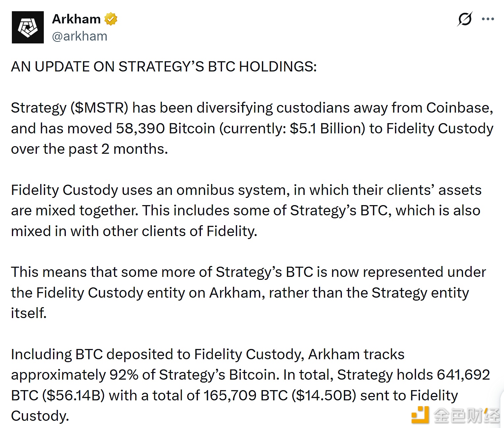504x428 pixels.
Task: Click the Arkham display name
Action: [76, 19]
